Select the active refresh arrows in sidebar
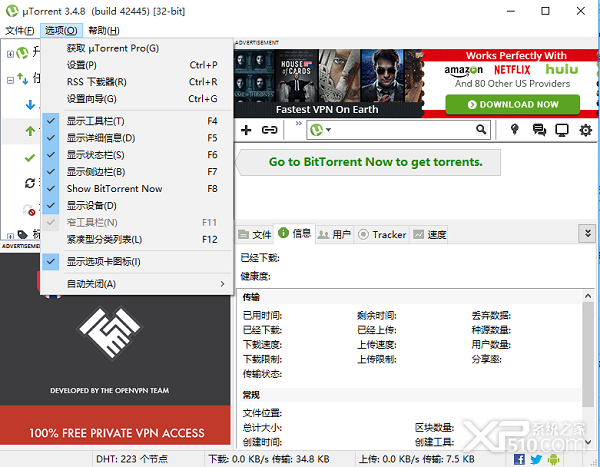This screenshot has width=600, height=467. (30, 183)
